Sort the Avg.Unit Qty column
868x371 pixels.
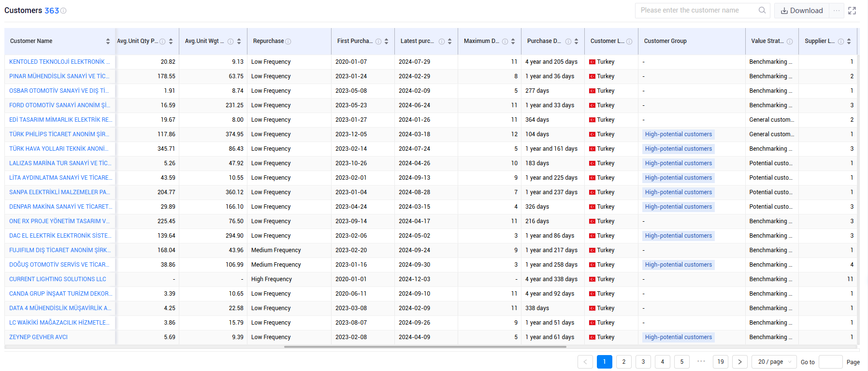point(171,42)
